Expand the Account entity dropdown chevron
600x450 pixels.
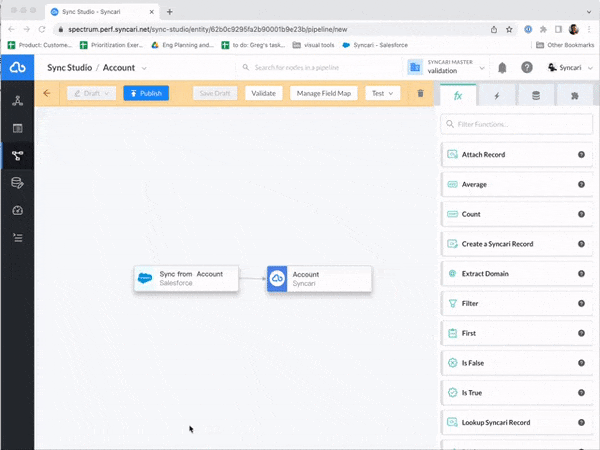point(144,68)
